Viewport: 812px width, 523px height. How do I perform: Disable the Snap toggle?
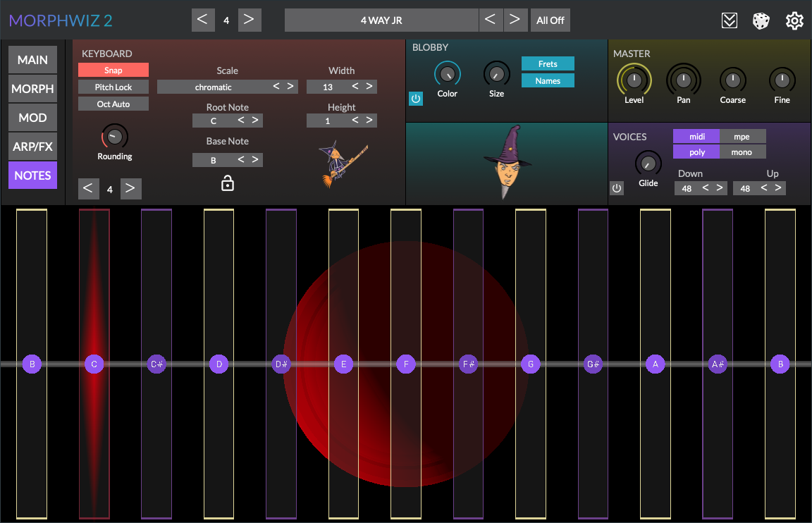pyautogui.click(x=113, y=70)
